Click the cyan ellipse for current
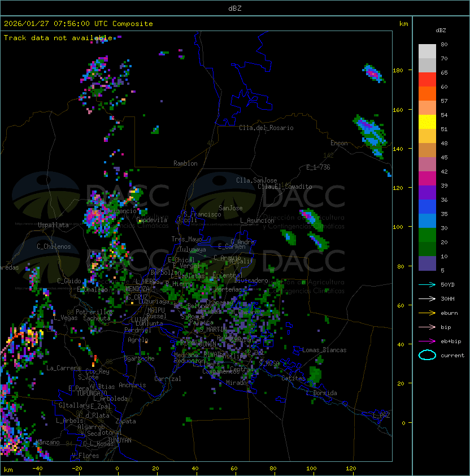This screenshot has height=476, width=470. click(427, 355)
